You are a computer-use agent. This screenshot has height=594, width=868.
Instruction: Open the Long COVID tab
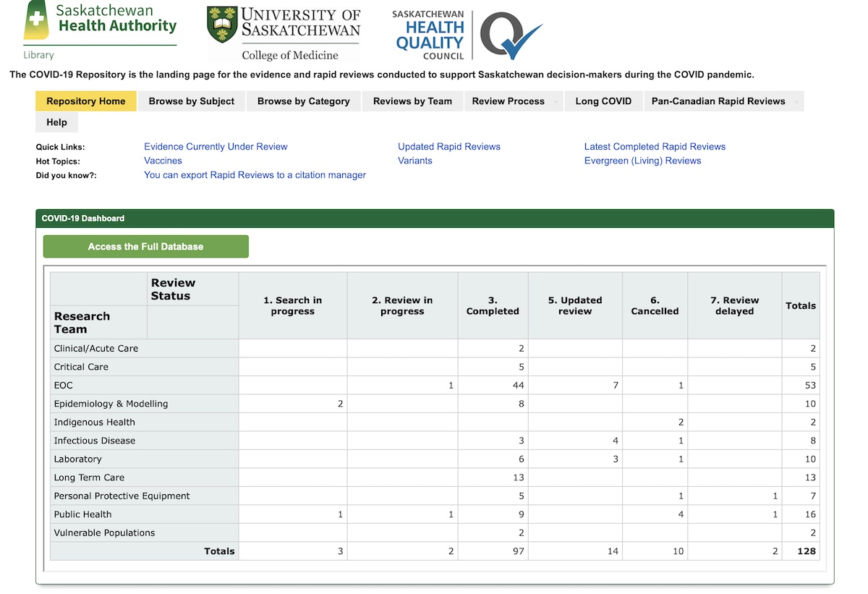603,101
